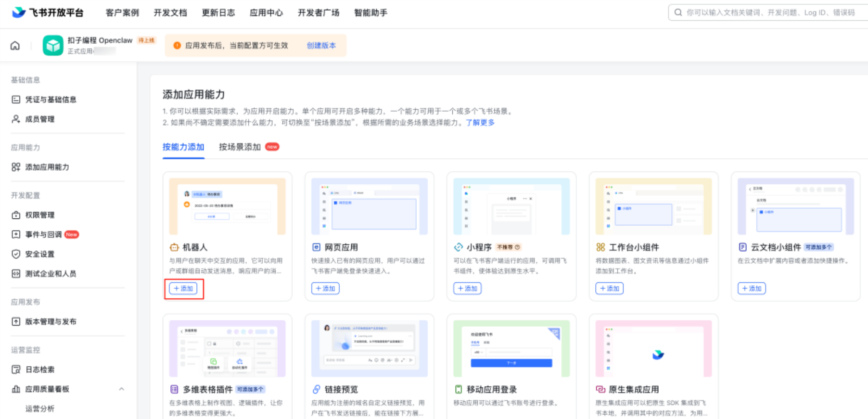Click the 网页应用 preview thumbnail
868x419 pixels.
(x=370, y=206)
